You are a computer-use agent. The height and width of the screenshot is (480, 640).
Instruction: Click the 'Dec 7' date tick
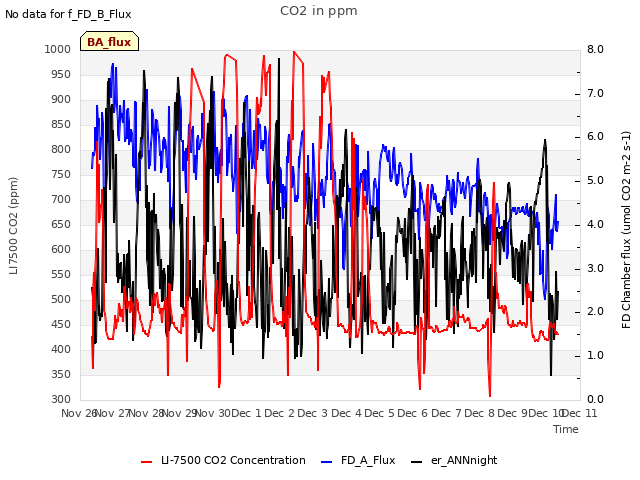pyautogui.click(x=446, y=413)
